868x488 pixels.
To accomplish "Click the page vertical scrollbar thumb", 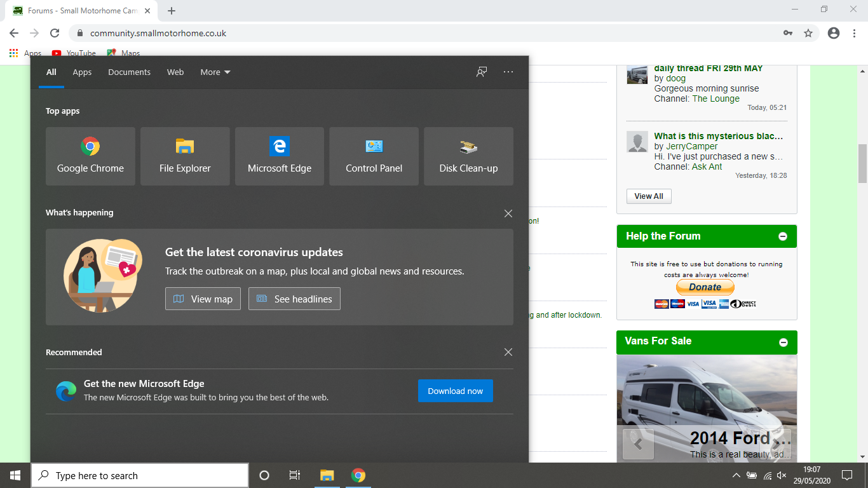I will point(863,163).
